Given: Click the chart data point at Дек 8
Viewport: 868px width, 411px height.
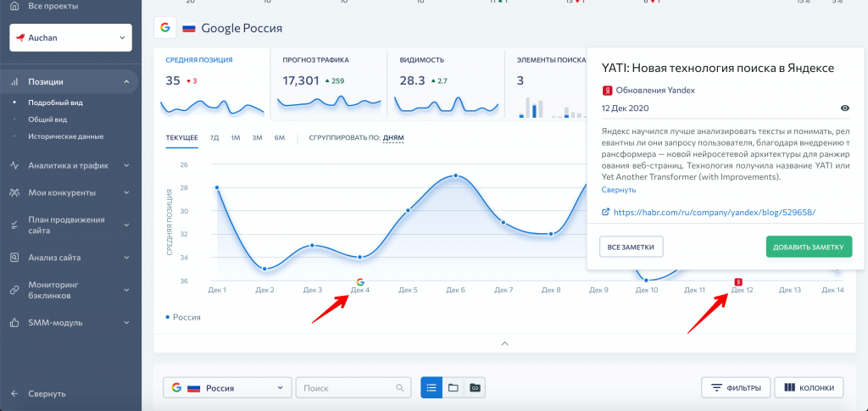Looking at the screenshot, I should click(x=551, y=234).
